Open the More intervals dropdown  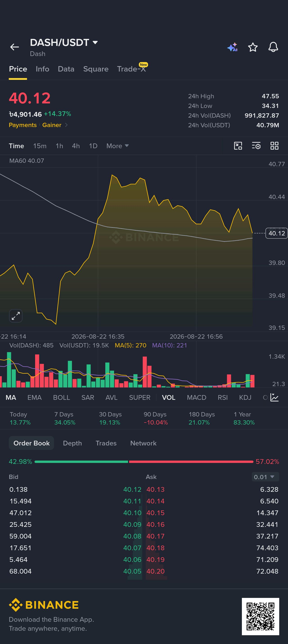tap(118, 146)
